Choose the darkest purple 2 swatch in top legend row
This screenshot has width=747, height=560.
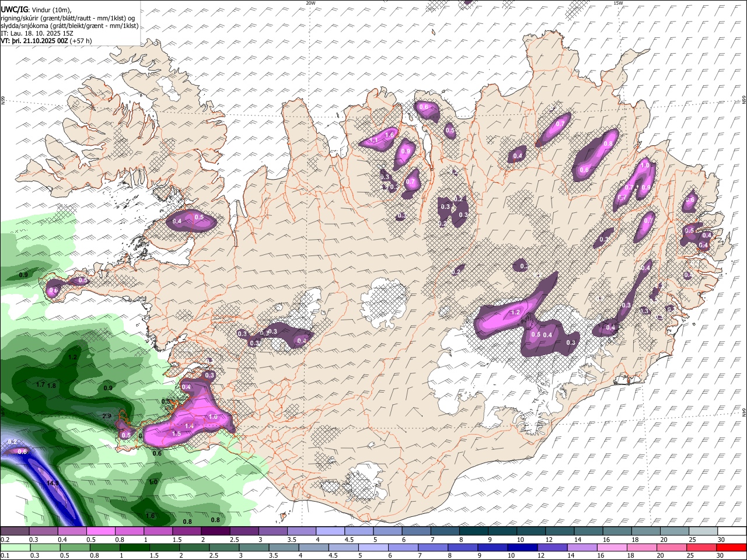215,531
